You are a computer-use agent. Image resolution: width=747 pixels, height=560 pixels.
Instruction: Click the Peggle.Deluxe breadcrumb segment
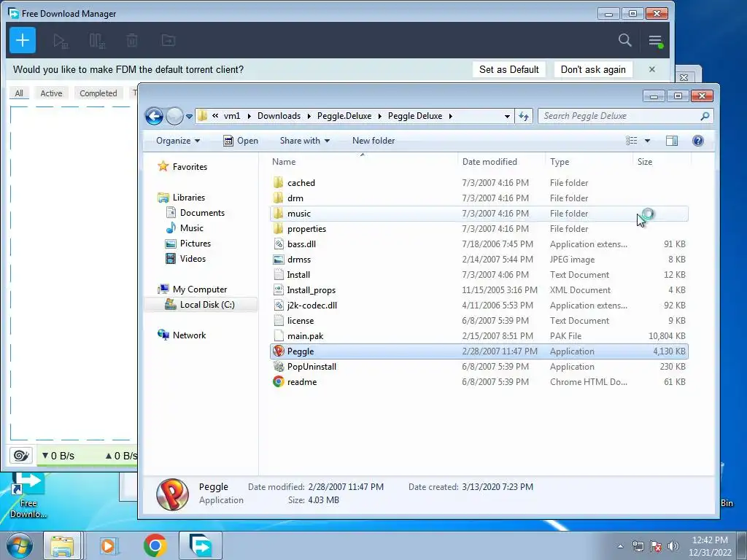click(344, 116)
